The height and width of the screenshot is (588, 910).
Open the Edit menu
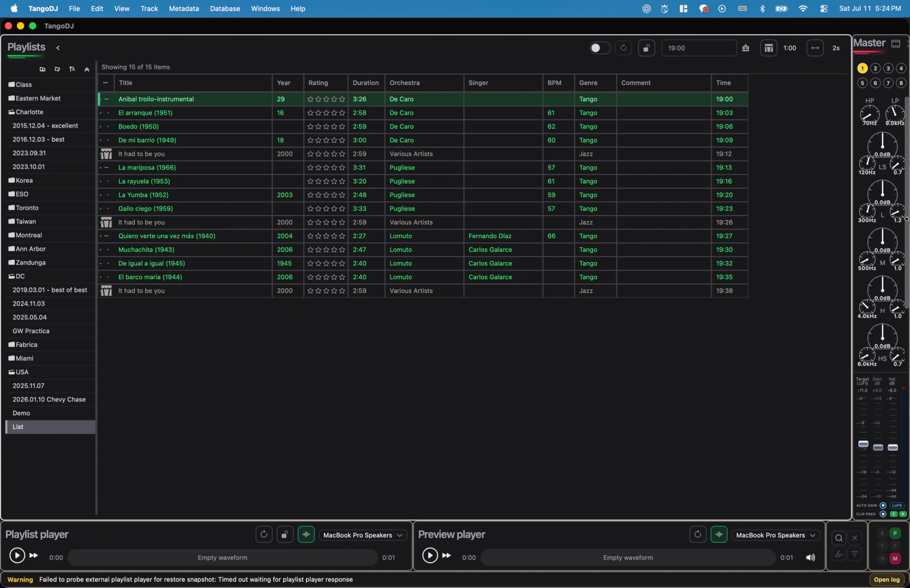(x=97, y=9)
